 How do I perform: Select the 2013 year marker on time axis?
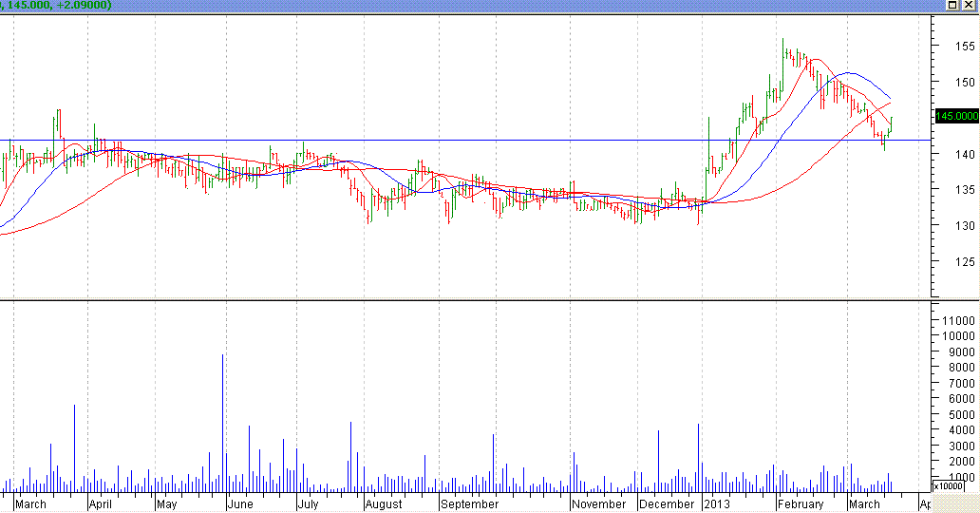(x=719, y=503)
